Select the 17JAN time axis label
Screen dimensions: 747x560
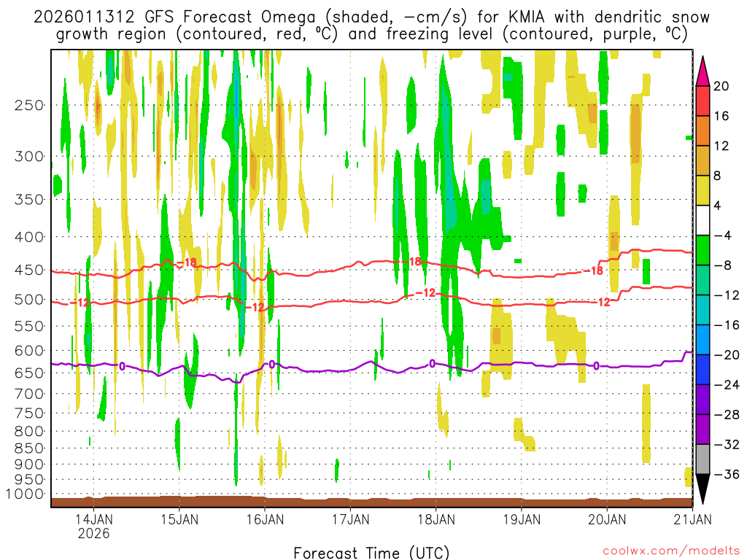350,519
